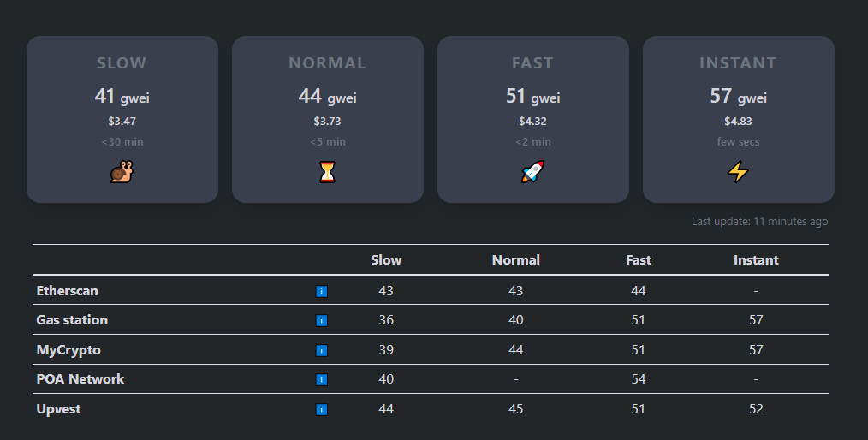This screenshot has width=868, height=440.
Task: Click the Last update timestamp text
Action: tap(759, 222)
